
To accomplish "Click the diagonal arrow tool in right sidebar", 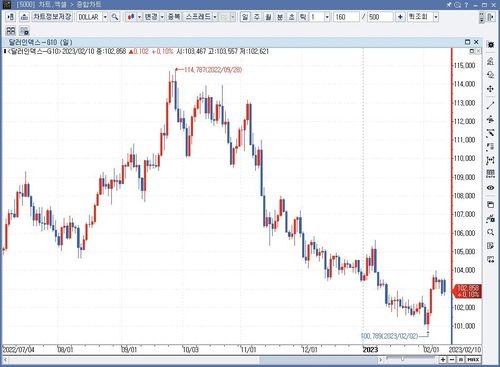I will (x=490, y=133).
